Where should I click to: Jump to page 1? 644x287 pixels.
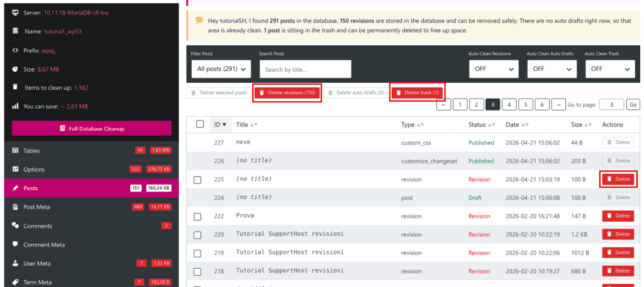(460, 104)
